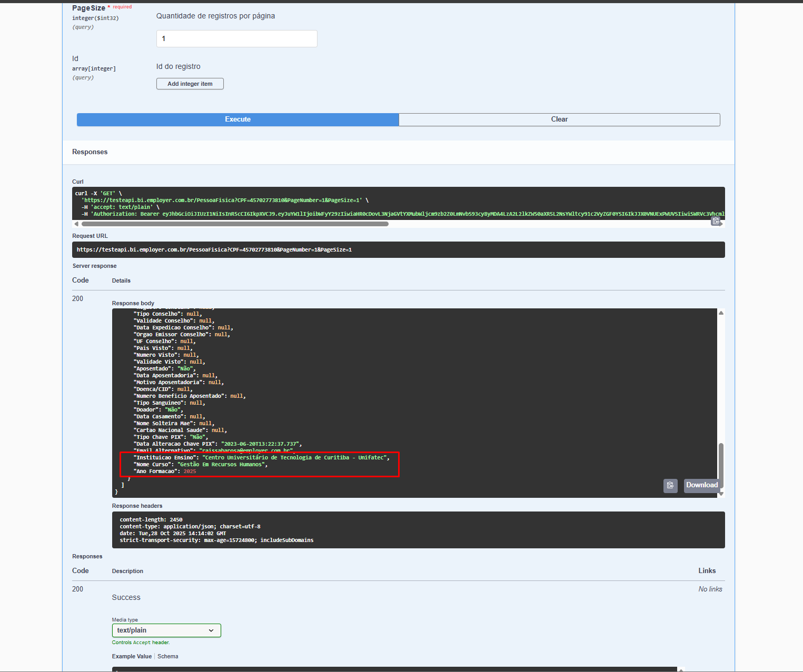Screen dimensions: 803x672
Task: Click the content-type line in Response headers
Action: click(190, 526)
